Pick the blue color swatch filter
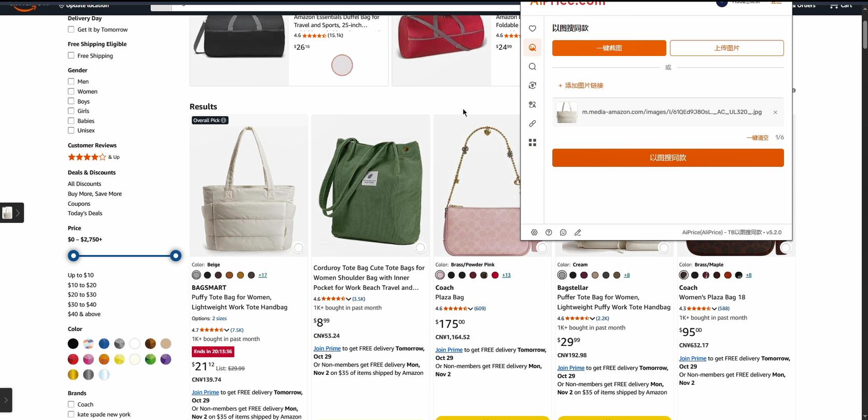Screen dimensions: 868x420 pos(104,344)
